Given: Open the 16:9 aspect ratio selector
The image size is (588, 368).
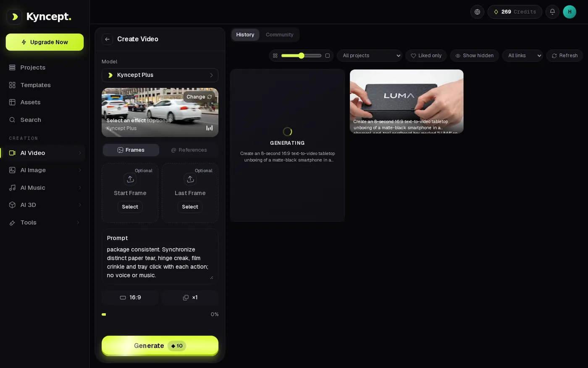Looking at the screenshot, I should (x=130, y=298).
